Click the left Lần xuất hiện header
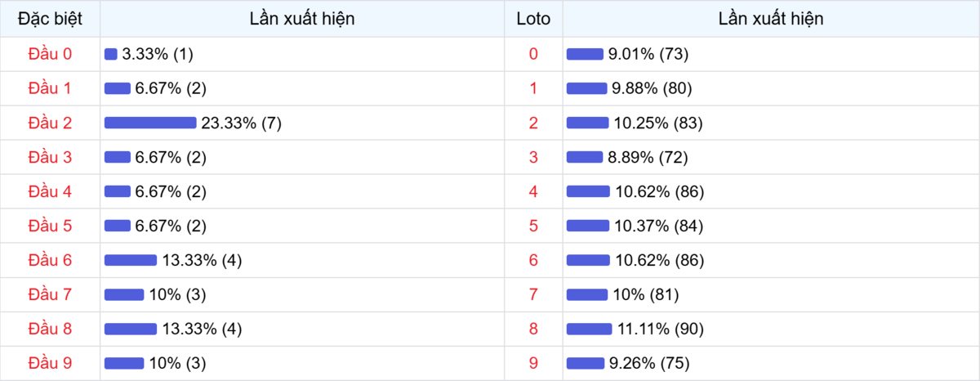980x381 pixels. 302,19
